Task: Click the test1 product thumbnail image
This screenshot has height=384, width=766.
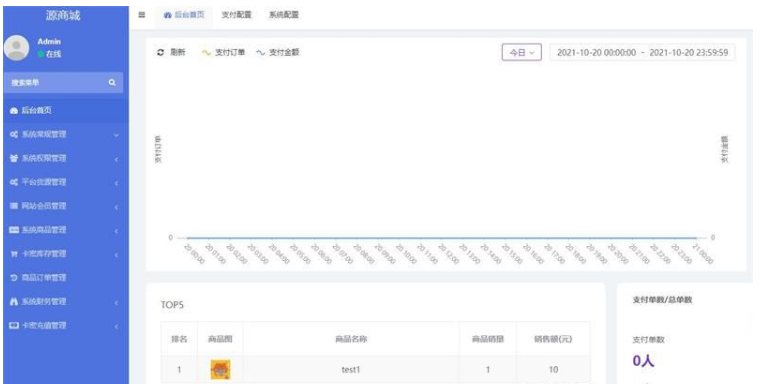Action: pyautogui.click(x=220, y=370)
